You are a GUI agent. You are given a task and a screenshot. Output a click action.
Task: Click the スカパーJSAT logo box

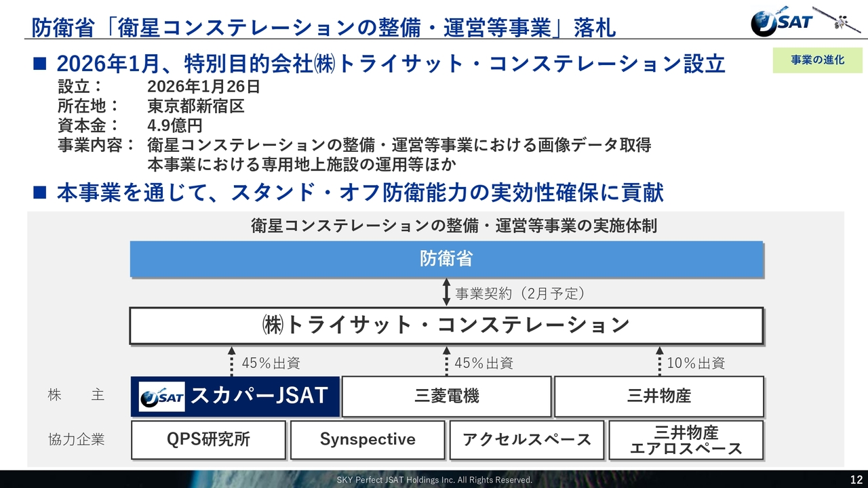234,396
